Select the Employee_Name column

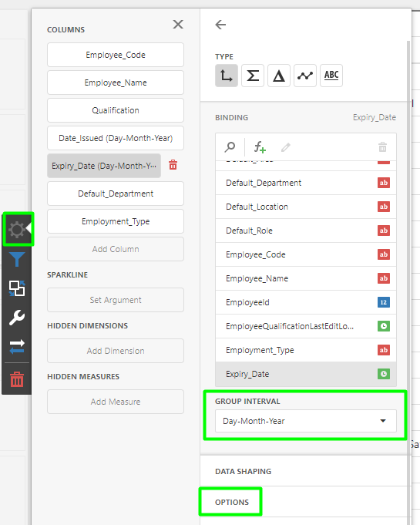(x=116, y=82)
